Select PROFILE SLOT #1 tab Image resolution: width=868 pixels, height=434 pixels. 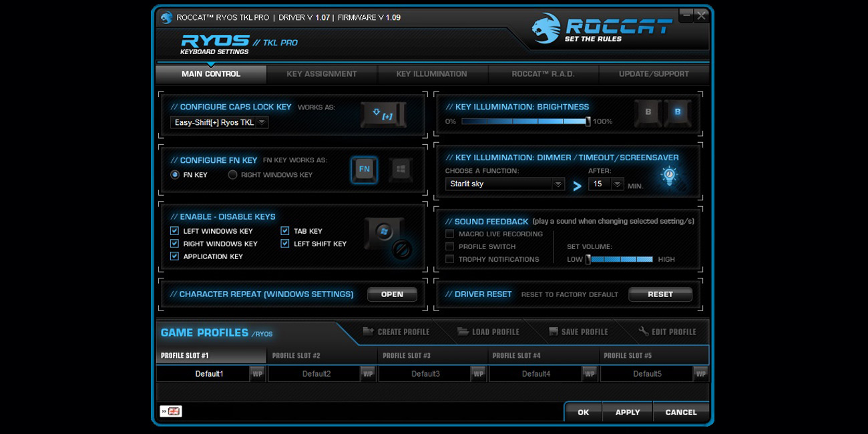(211, 355)
